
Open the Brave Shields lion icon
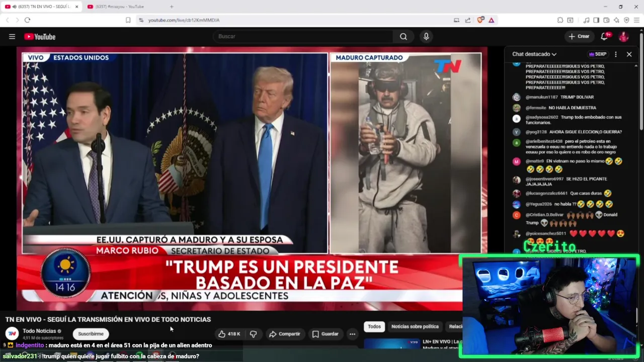pyautogui.click(x=480, y=20)
